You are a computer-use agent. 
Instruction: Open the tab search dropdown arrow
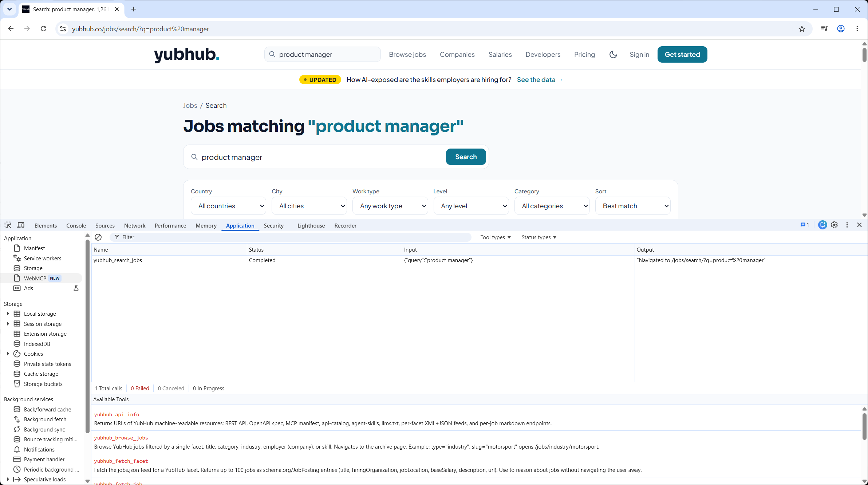9,9
